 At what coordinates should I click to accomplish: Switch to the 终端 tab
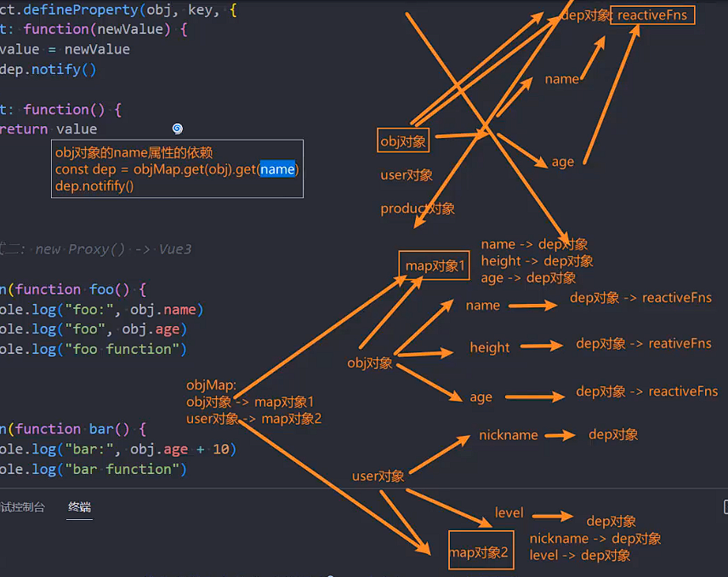click(x=80, y=506)
